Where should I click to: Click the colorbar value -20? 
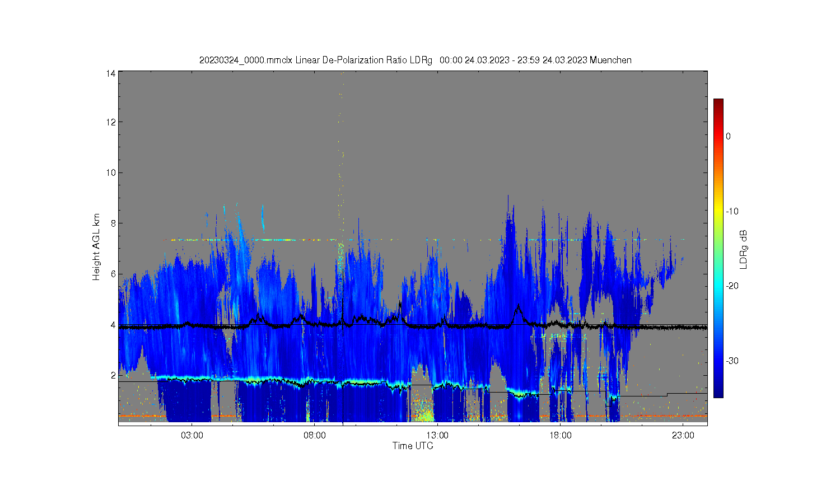(732, 286)
